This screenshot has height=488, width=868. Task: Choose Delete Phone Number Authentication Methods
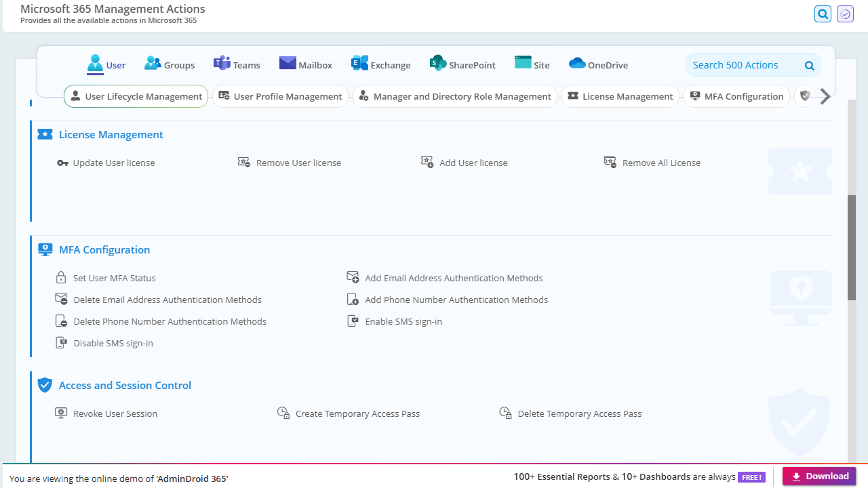[x=170, y=321]
